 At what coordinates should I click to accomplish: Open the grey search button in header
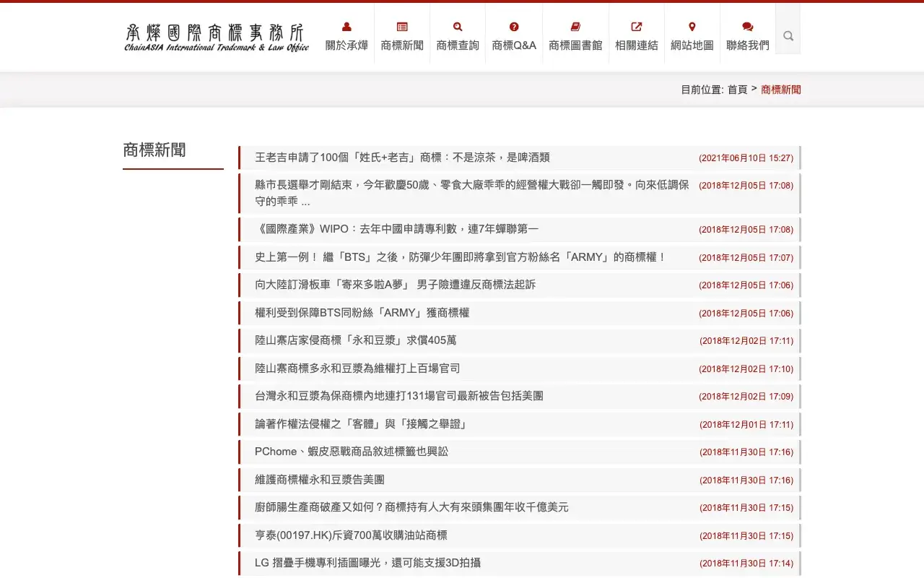(x=788, y=35)
